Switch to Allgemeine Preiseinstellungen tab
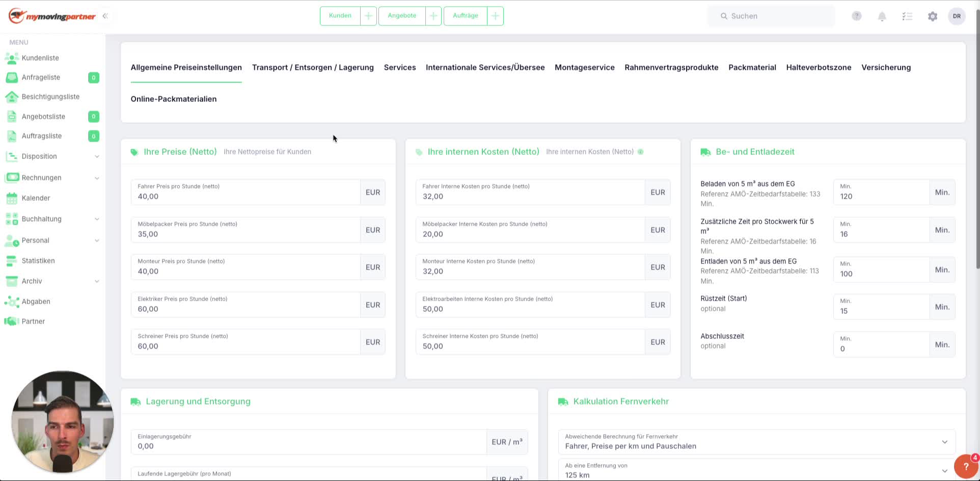This screenshot has height=481, width=980. pyautogui.click(x=186, y=67)
